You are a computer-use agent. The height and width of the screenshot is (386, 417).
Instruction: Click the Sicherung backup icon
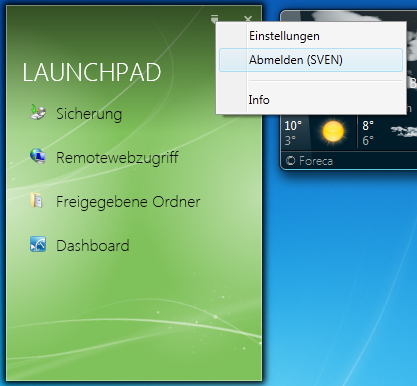pos(38,112)
